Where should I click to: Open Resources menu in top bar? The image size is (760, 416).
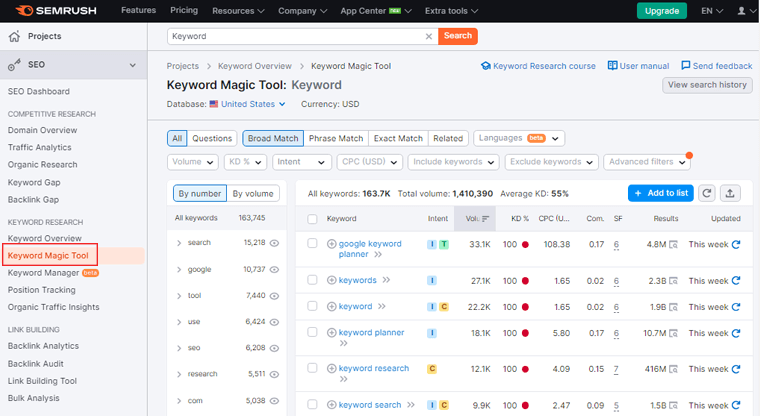(x=238, y=11)
